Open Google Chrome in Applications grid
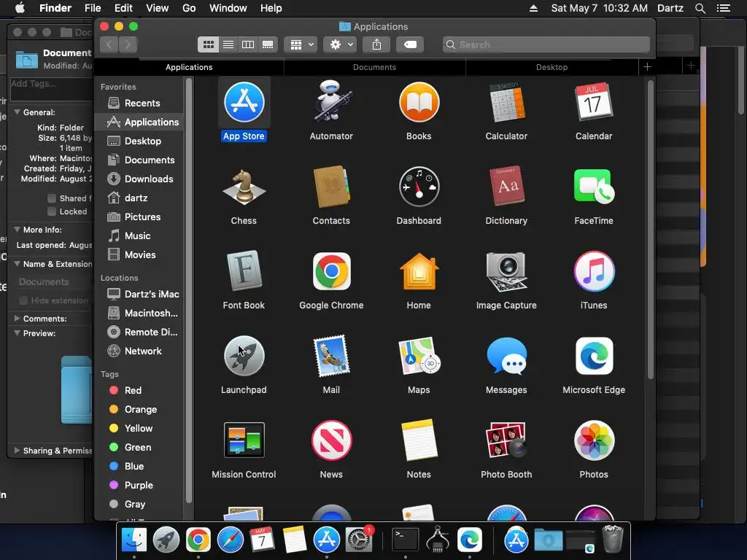 tap(332, 271)
